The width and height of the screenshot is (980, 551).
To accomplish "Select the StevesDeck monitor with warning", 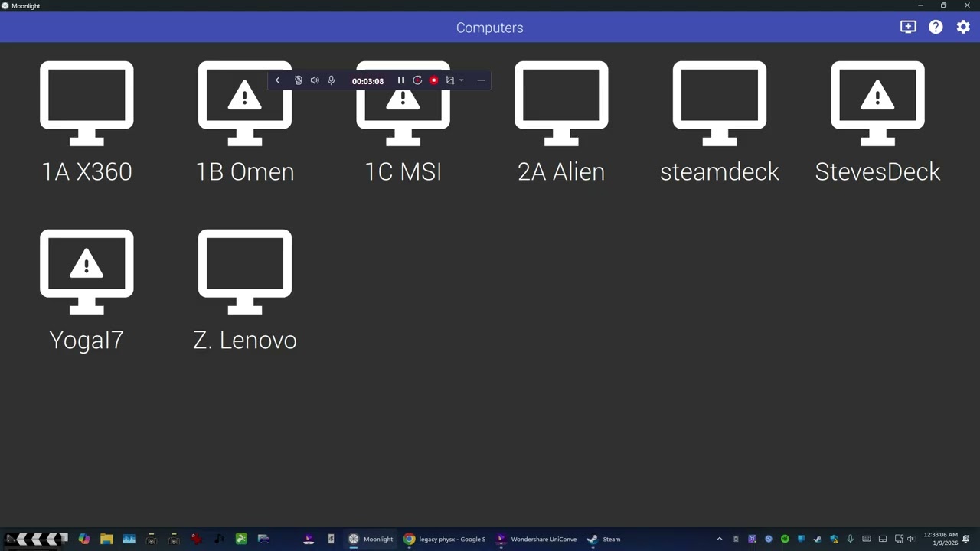I will (x=877, y=103).
